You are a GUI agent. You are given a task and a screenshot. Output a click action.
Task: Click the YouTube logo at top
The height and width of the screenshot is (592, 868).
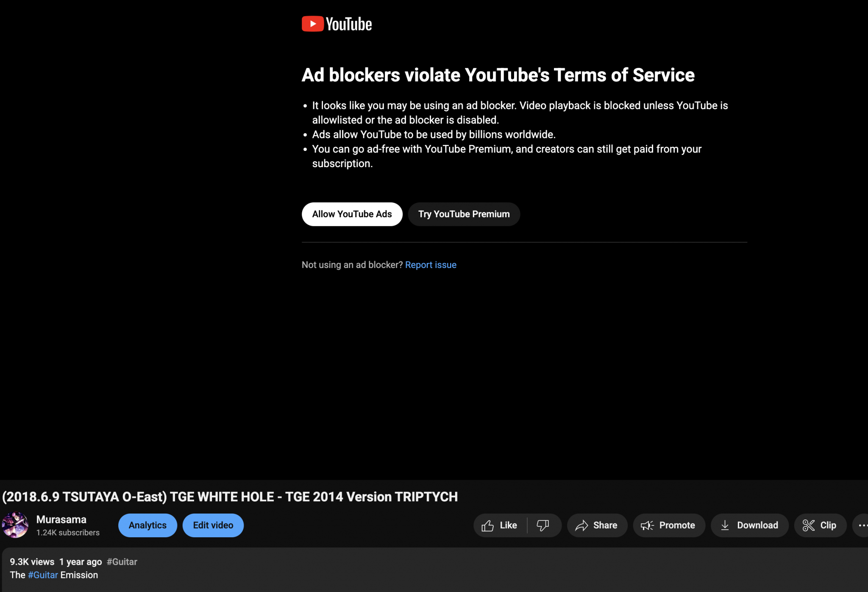click(x=337, y=24)
